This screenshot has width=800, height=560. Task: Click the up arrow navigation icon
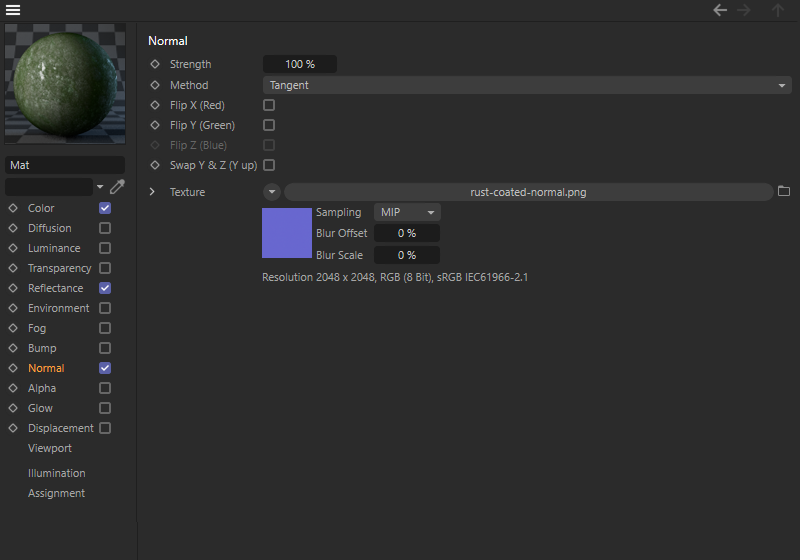777,10
